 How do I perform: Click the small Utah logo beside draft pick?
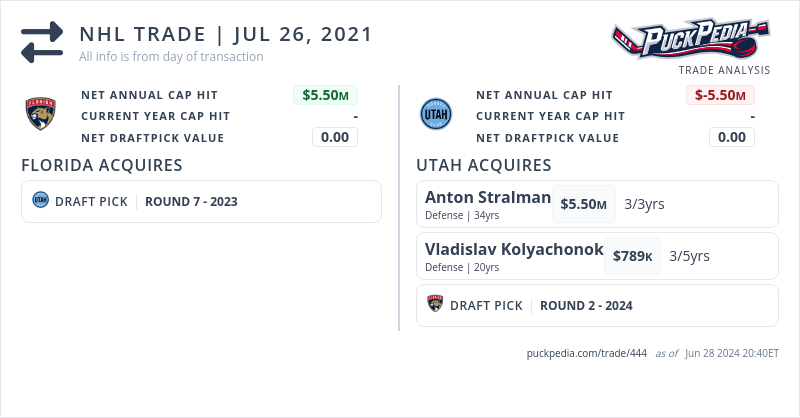40,200
